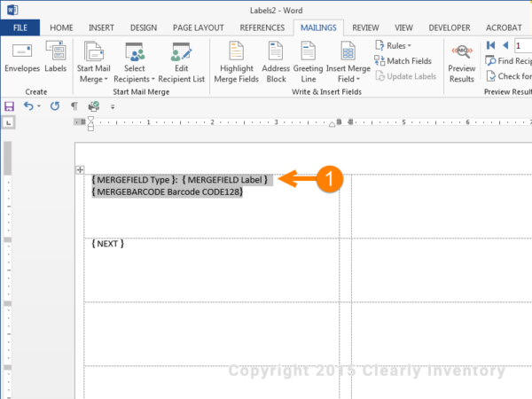The image size is (532, 399).
Task: Click the MERGEBARCODE Barcode CODE128 field
Action: [x=168, y=192]
